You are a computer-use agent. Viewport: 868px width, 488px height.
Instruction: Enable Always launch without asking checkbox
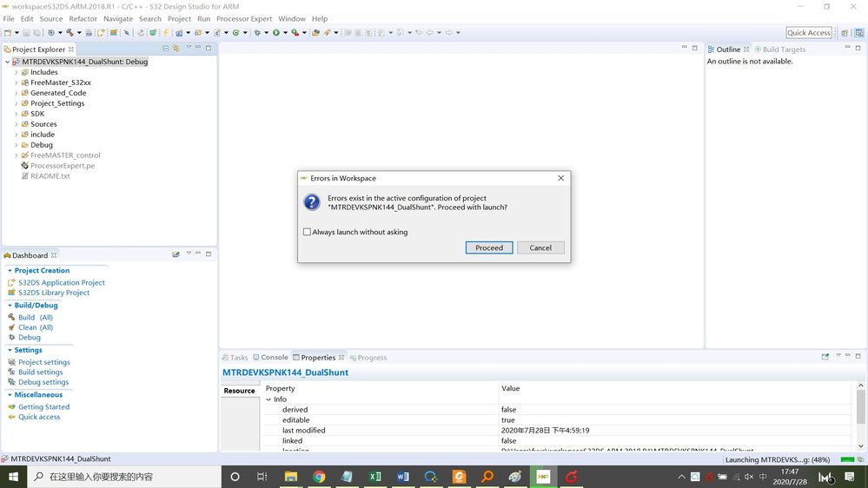point(307,232)
